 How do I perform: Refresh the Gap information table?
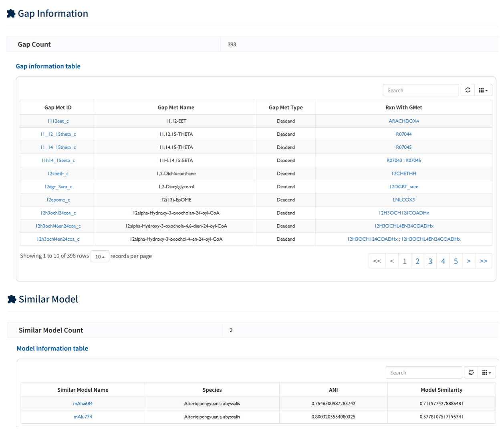pyautogui.click(x=468, y=90)
